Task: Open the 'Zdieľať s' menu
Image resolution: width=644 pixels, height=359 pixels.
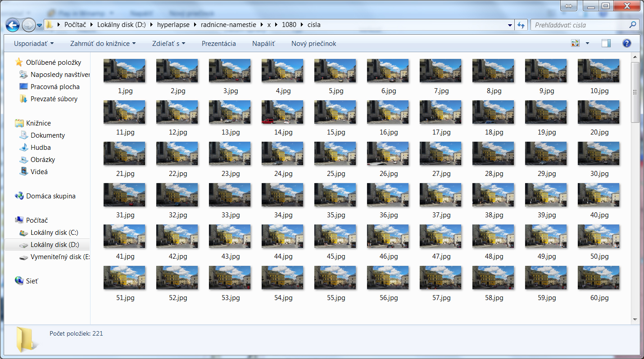Action: tap(169, 44)
